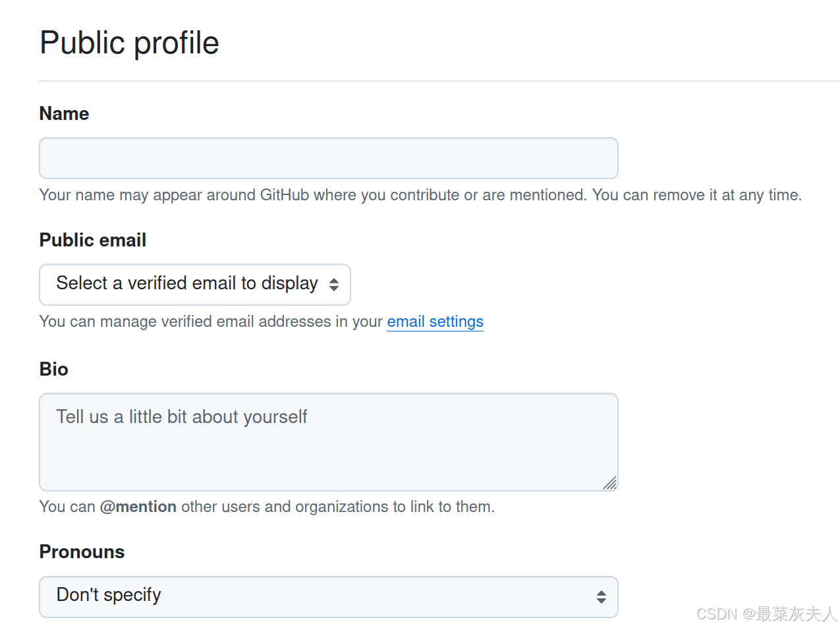
Task: Focus the Bio text area
Action: [x=328, y=442]
